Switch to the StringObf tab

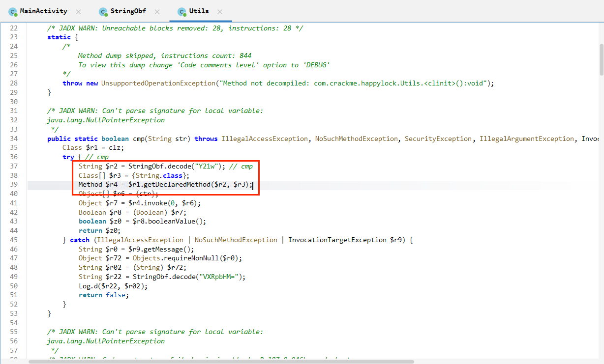pos(128,11)
